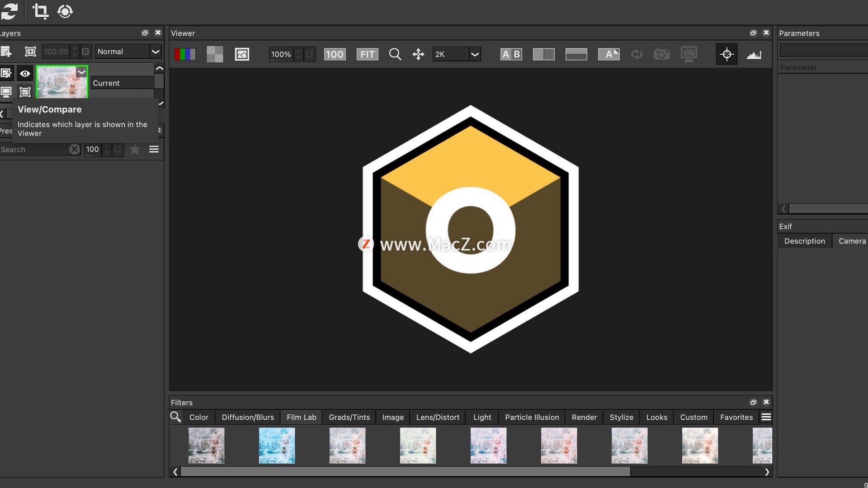Click the camera snapshot icon
Viewport: 868px width, 488px height.
(661, 54)
